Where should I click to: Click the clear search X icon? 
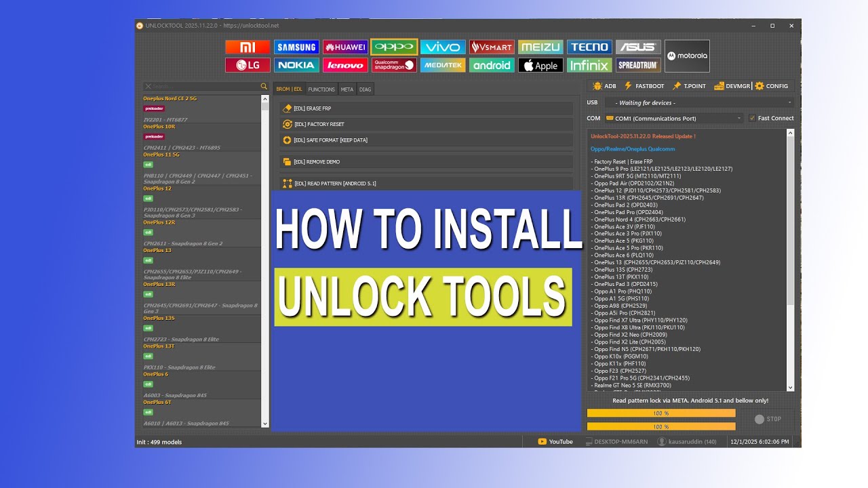click(148, 86)
